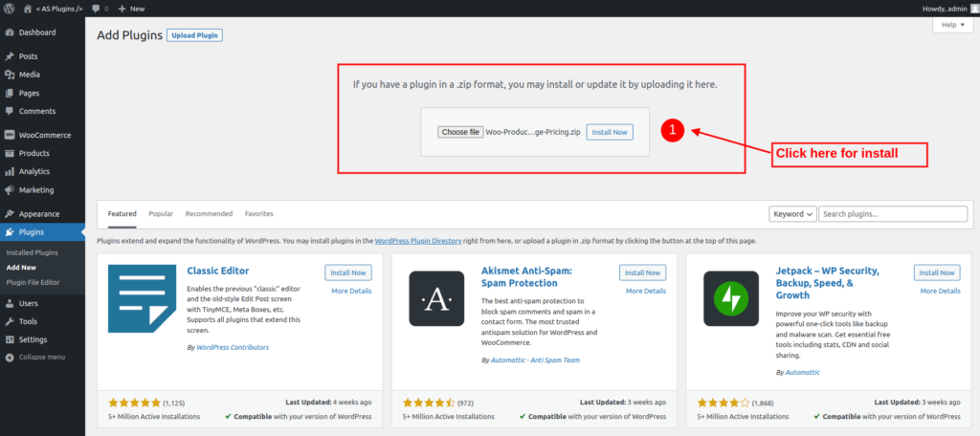The height and width of the screenshot is (436, 980).
Task: Click the Posts pin icon in sidebar
Action: pyautogui.click(x=10, y=56)
